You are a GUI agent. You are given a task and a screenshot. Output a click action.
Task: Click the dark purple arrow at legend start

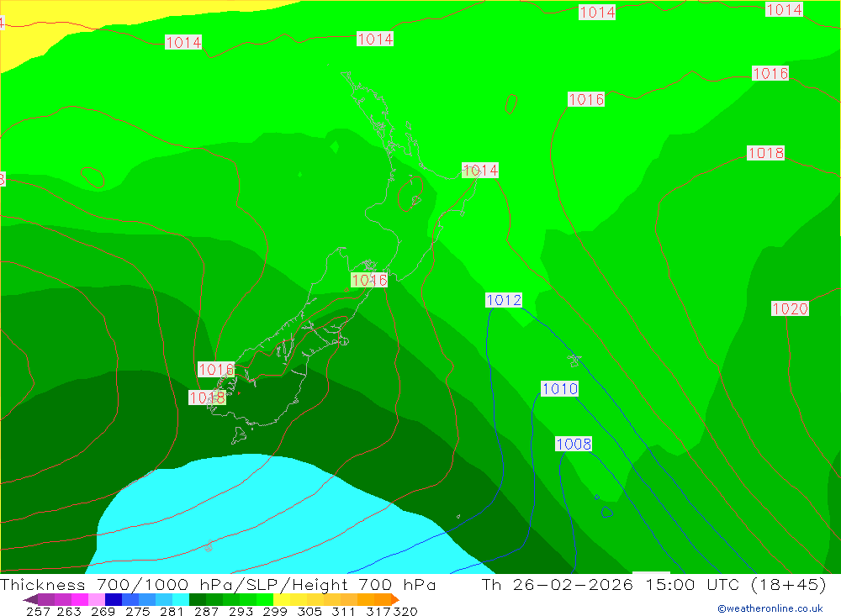pyautogui.click(x=30, y=599)
